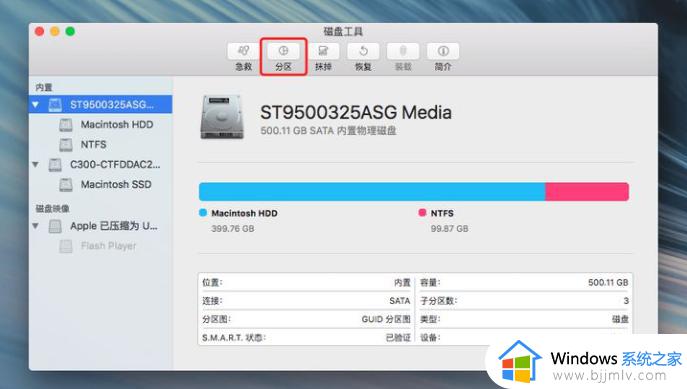
Task: Click the 内置 sidebar section header
Action: coord(44,88)
